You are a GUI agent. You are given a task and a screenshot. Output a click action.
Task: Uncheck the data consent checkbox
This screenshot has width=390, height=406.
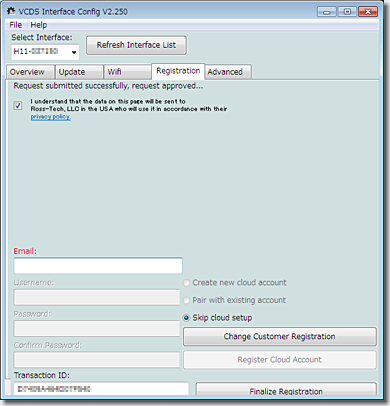(x=18, y=106)
